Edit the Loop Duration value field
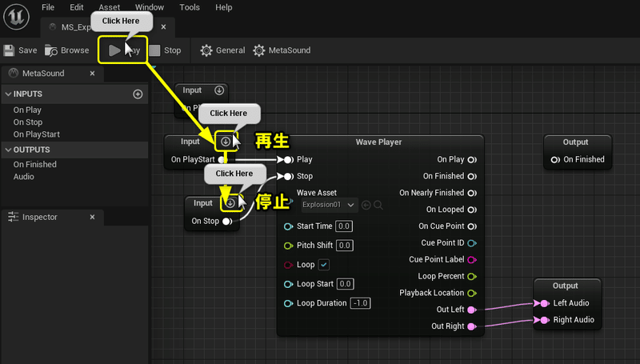 coord(361,303)
